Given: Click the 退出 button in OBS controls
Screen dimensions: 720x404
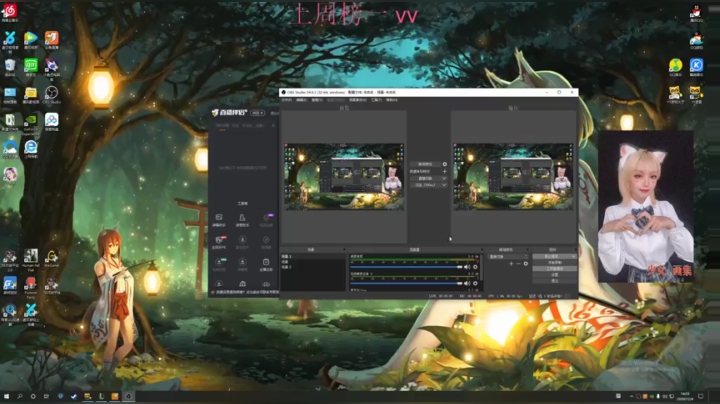Looking at the screenshot, I should point(555,281).
